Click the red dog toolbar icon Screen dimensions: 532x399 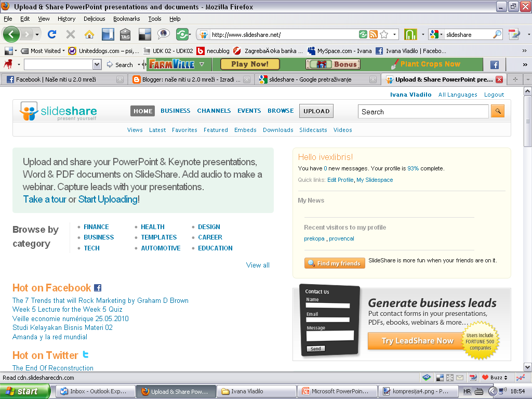point(8,64)
